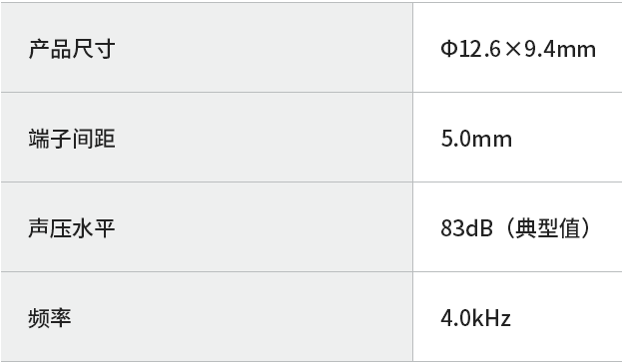This screenshot has height=364, width=622.
Task: Click the dB unit in 83dB
Action: pos(480,228)
